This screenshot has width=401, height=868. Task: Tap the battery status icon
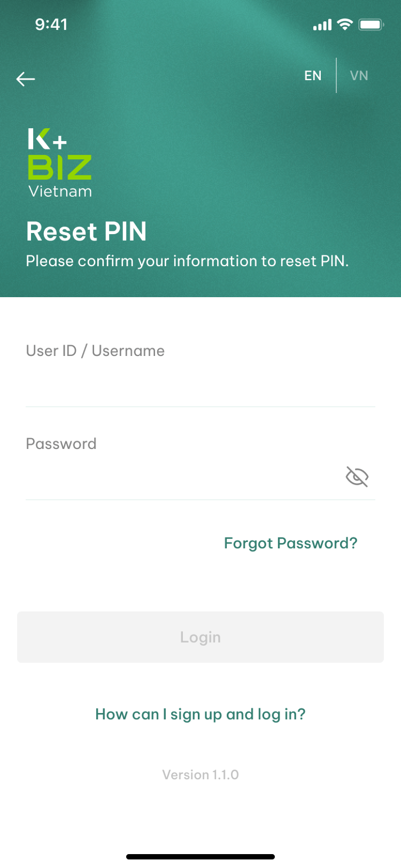(371, 25)
